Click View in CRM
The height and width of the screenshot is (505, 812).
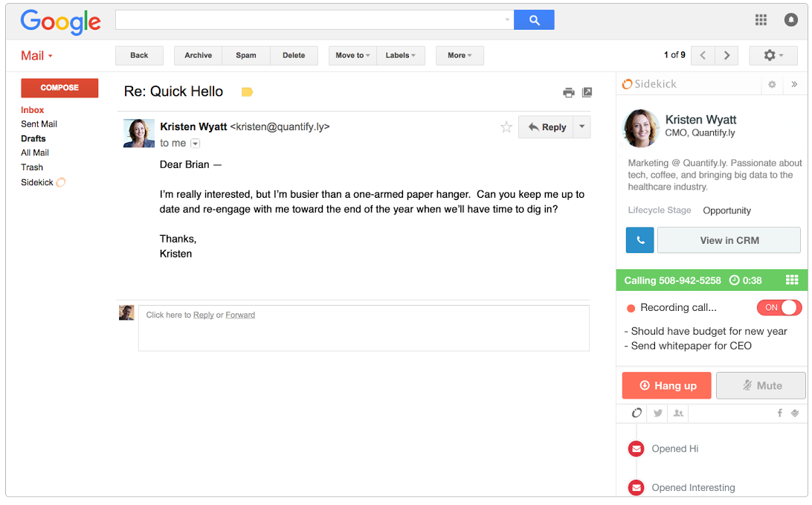click(x=729, y=239)
